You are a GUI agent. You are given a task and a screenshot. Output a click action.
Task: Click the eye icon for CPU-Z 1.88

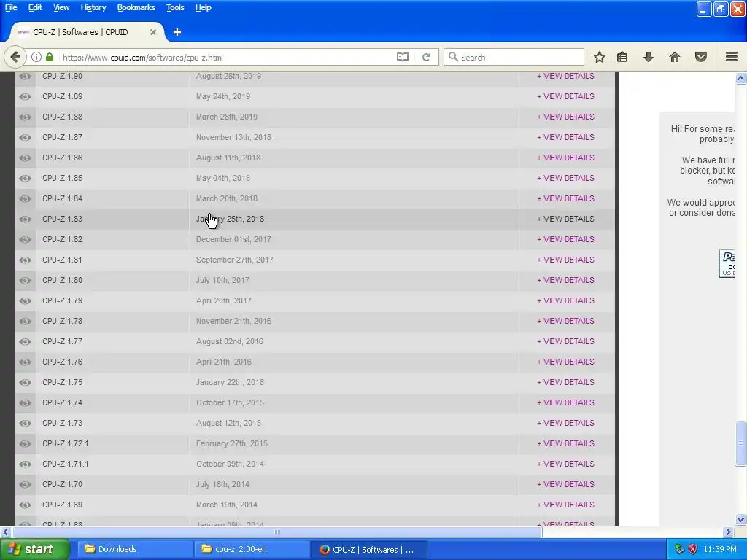coord(26,117)
